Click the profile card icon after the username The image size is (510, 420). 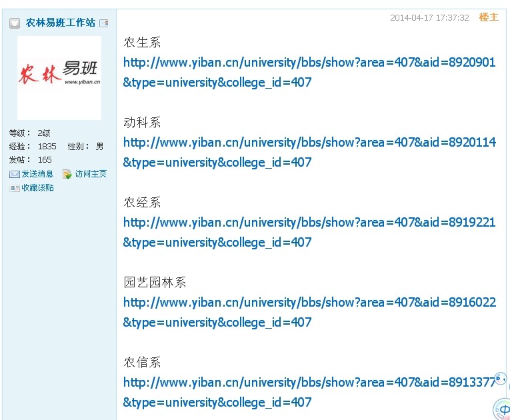pos(104,23)
